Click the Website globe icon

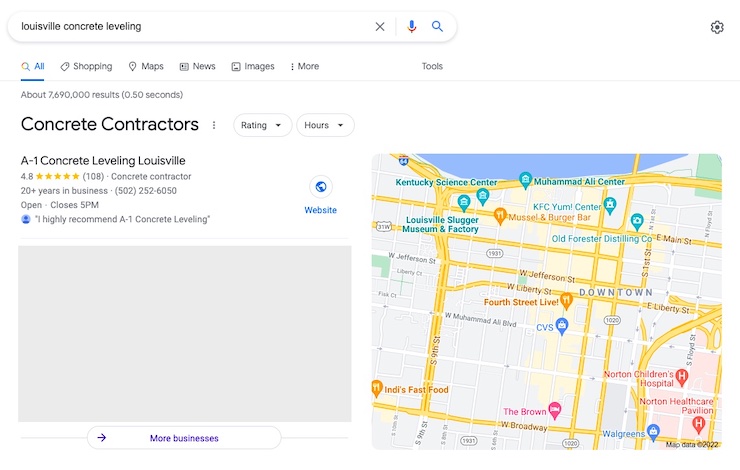pos(321,187)
